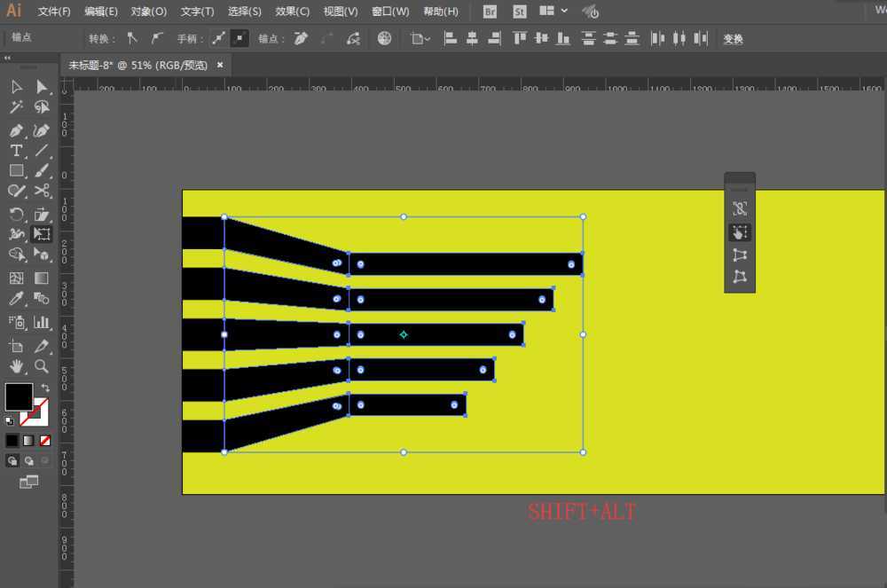Expand the workspace arrangement dropdown
887x588 pixels.
564,11
